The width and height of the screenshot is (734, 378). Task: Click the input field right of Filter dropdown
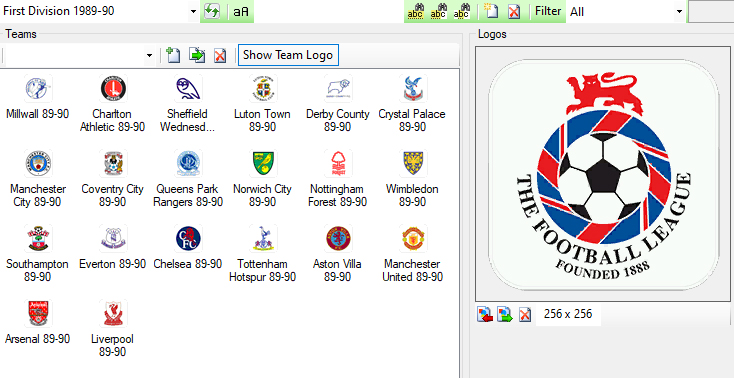point(711,12)
